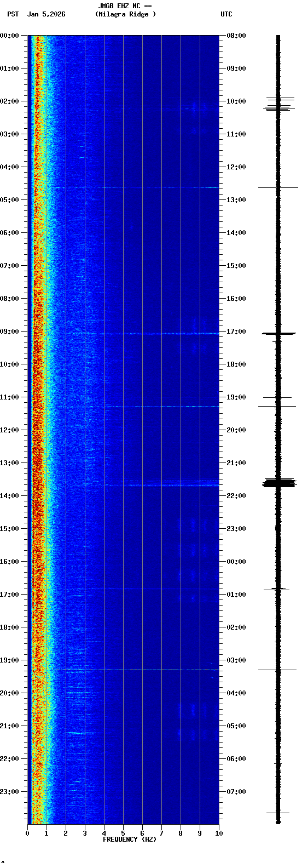Click the 00:00 UTC label on right axis
Image resolution: width=302 pixels, height=868 pixels.
(x=236, y=562)
